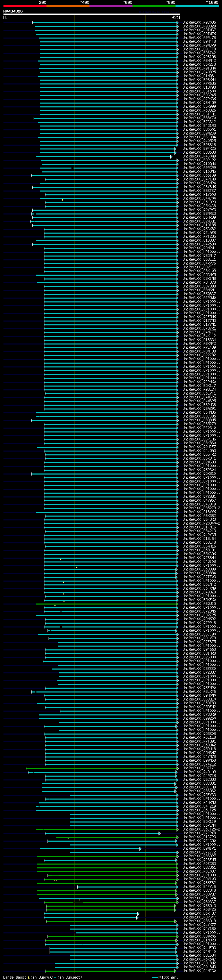This screenshot has width=222, height=980.
Task: Open hit UniRef100_A9TWG7
Action: (199, 30)
